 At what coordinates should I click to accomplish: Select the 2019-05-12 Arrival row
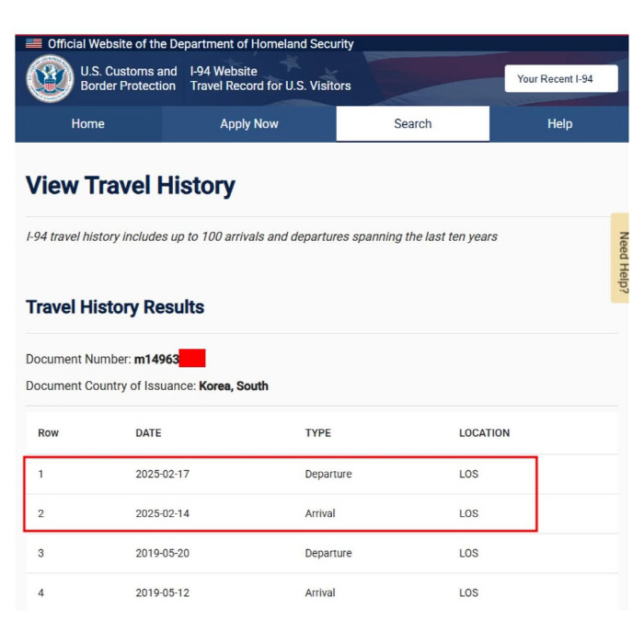click(x=322, y=592)
